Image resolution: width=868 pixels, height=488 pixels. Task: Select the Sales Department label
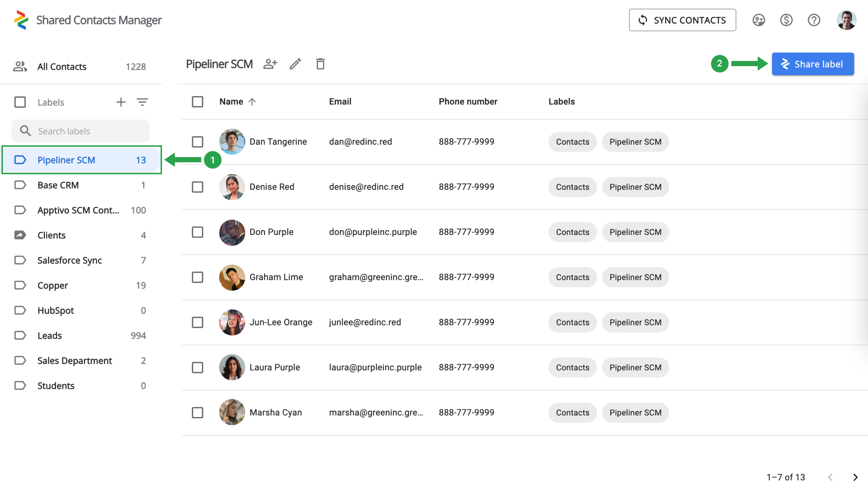pos(81,360)
